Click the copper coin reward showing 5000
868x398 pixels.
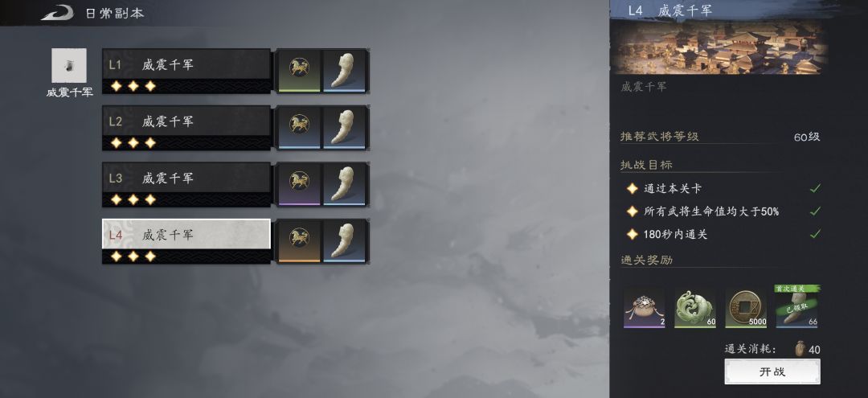pyautogui.click(x=746, y=307)
